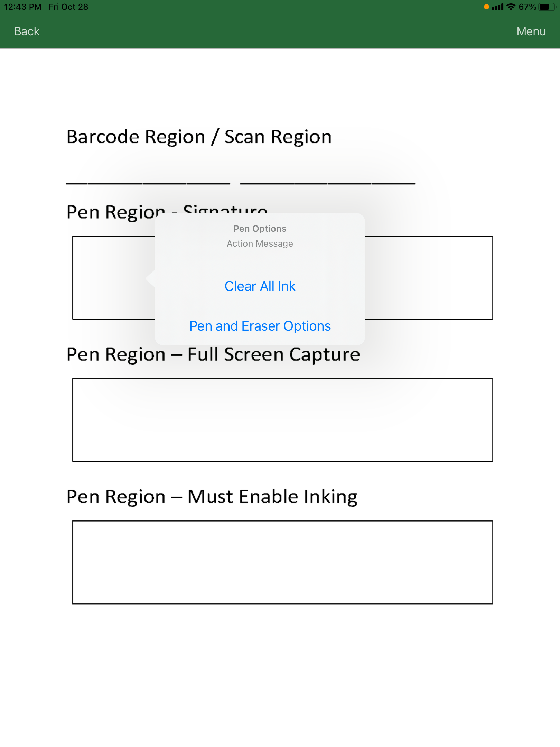This screenshot has height=747, width=560.
Task: Select Clear All Ink option
Action: pos(260,286)
